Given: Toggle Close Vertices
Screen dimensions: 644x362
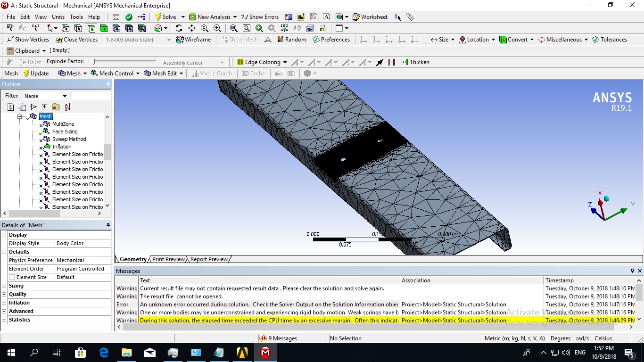Looking at the screenshot, I should click(x=76, y=40).
